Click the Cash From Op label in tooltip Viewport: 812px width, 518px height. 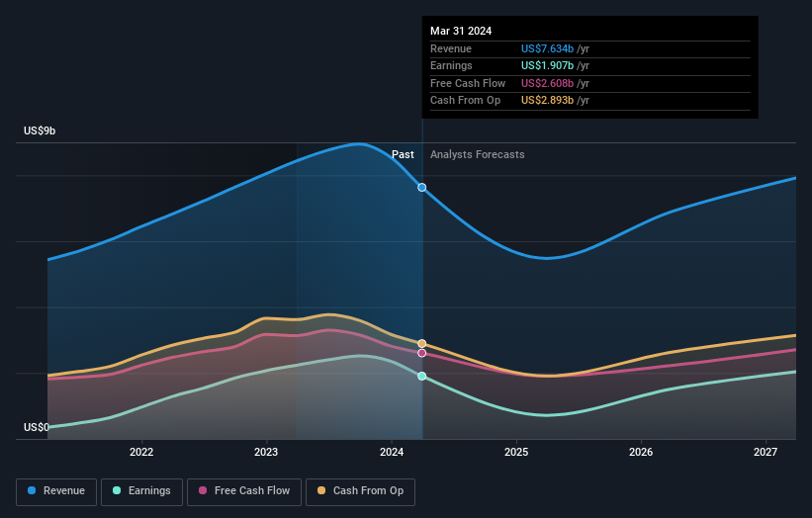466,101
